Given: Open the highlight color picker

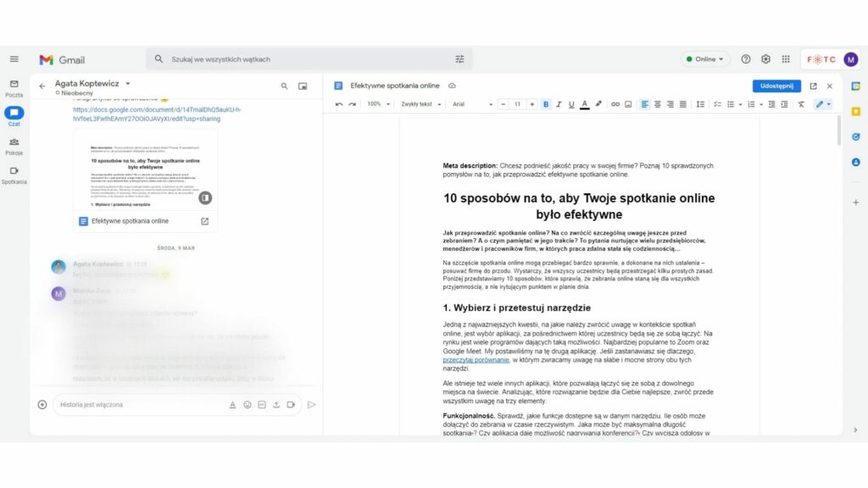Looking at the screenshot, I should click(598, 104).
